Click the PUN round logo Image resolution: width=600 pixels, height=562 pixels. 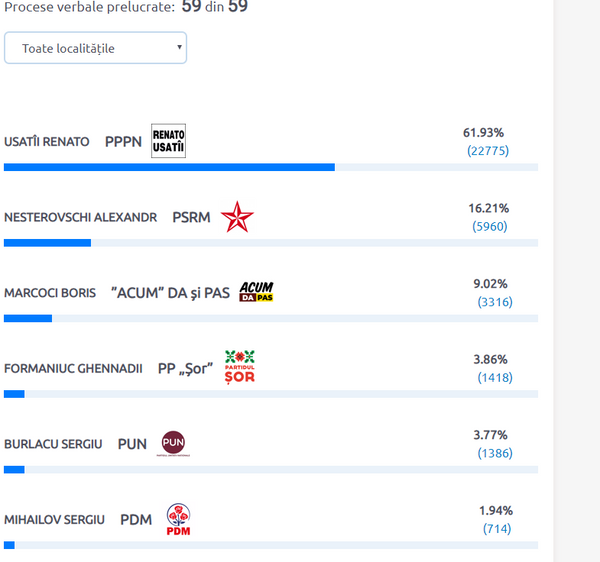pyautogui.click(x=173, y=443)
